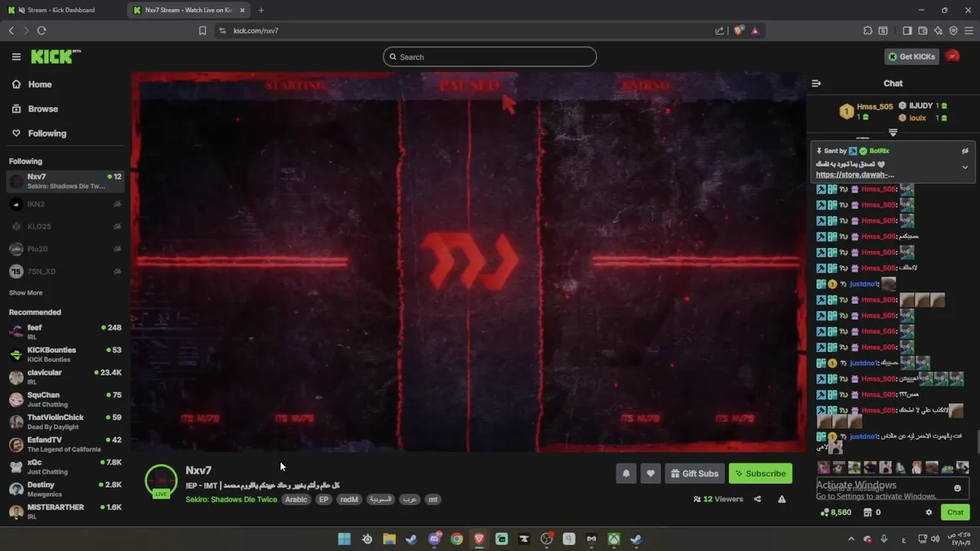Image resolution: width=980 pixels, height=551 pixels.
Task: Open recommended channel clavicular
Action: tap(65, 377)
